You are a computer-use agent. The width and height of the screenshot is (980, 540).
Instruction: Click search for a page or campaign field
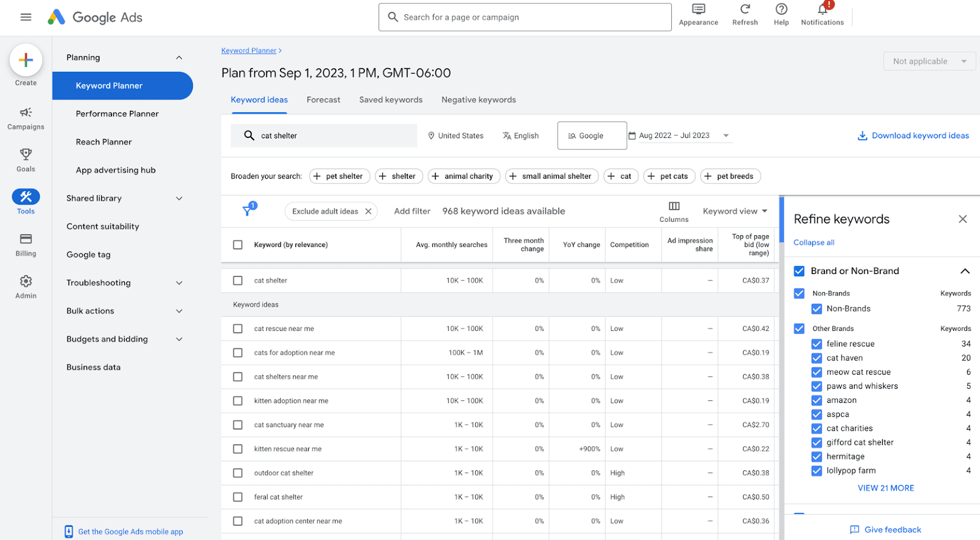525,17
